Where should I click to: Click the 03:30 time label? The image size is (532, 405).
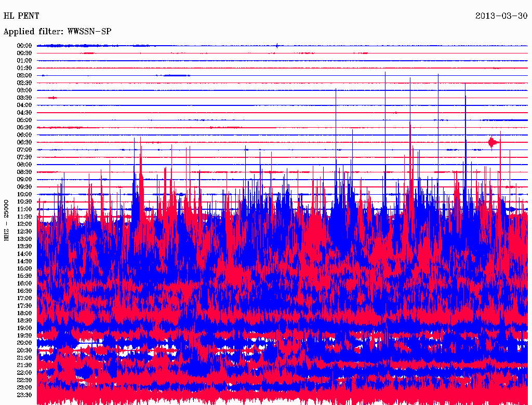[x=24, y=98]
